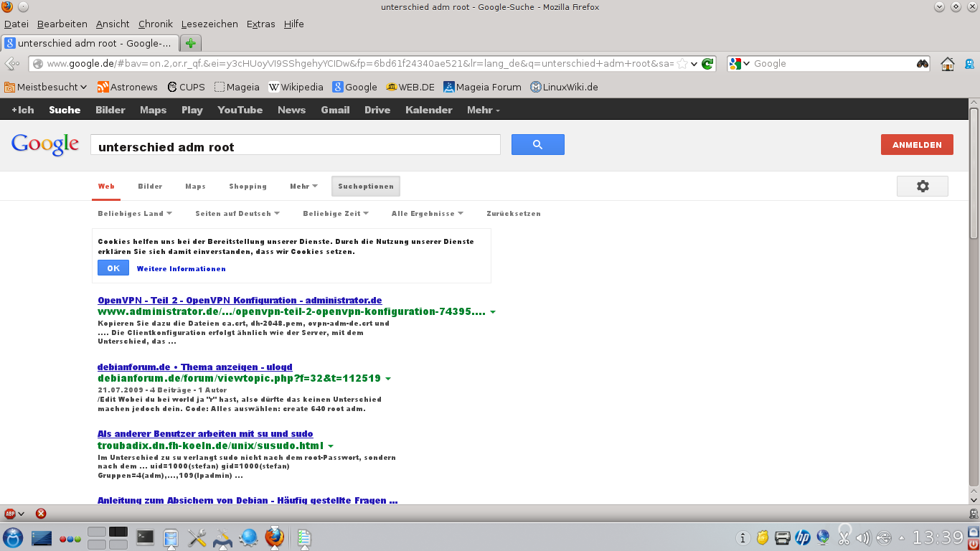
Task: Go back with the browser back arrow
Action: pyautogui.click(x=12, y=63)
